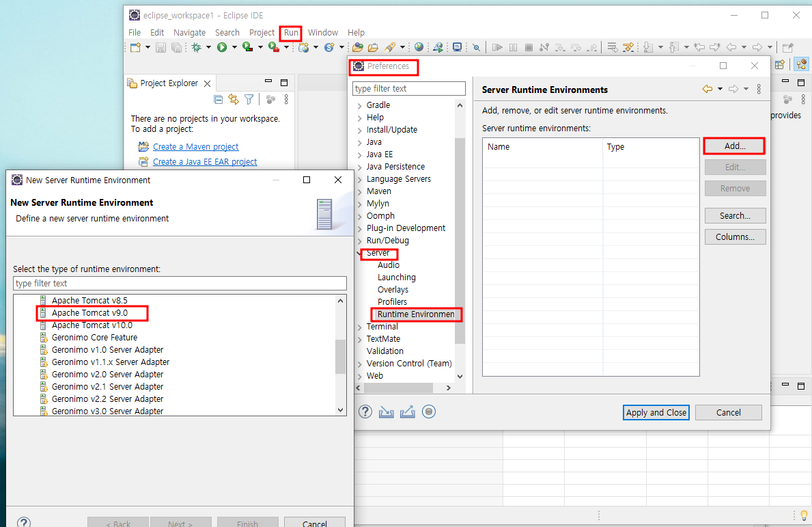Click the runtime list vertical scrollbar thumb
Viewport: 812px width, 527px height.
[340, 357]
